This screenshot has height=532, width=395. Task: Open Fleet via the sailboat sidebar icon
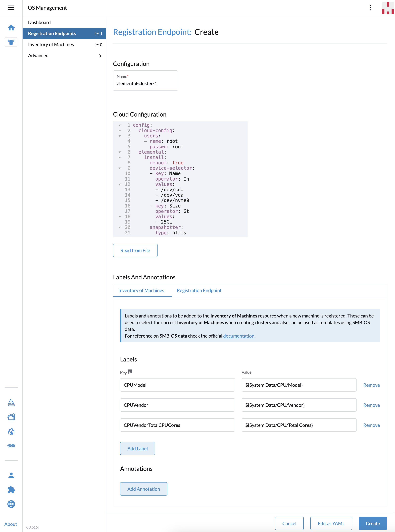[11, 402]
